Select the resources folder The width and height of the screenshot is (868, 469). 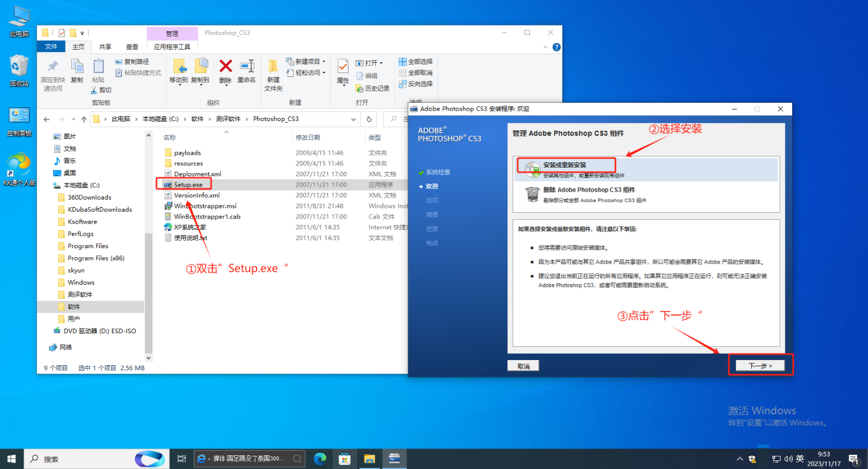tap(188, 164)
